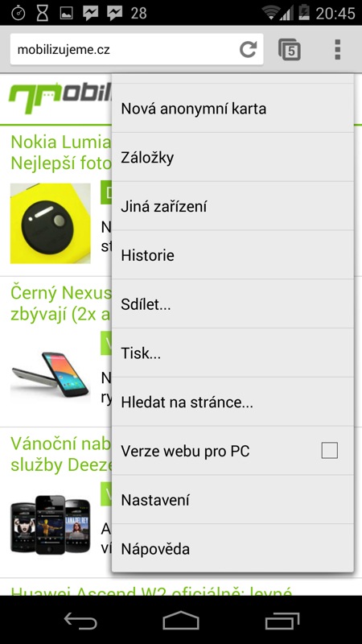The image size is (362, 644).
Task: Open Záložky from the menu
Action: click(x=232, y=157)
